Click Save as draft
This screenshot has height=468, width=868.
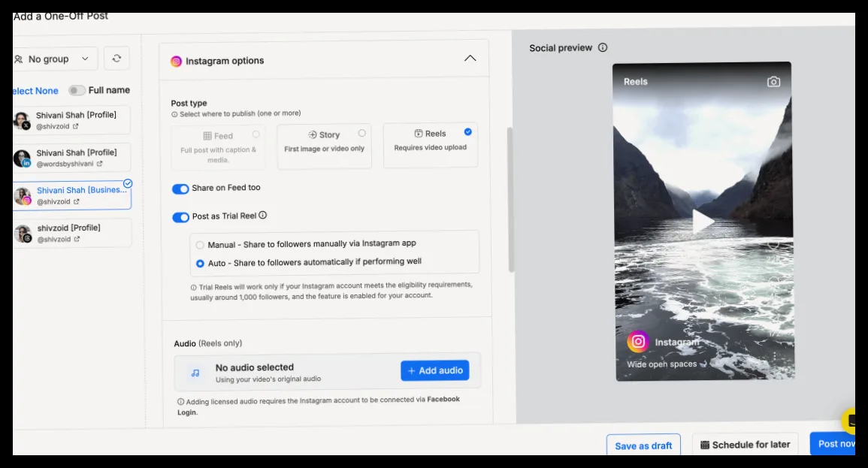point(643,445)
